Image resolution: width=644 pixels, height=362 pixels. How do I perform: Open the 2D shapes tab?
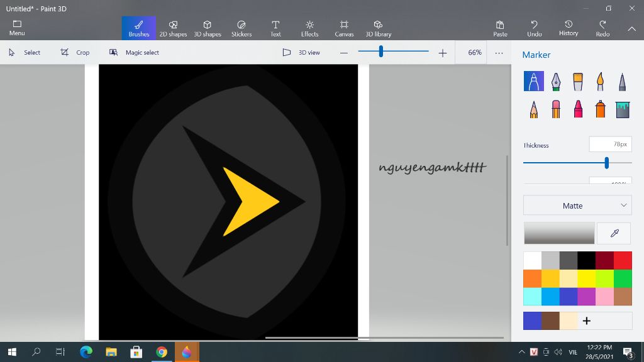173,28
